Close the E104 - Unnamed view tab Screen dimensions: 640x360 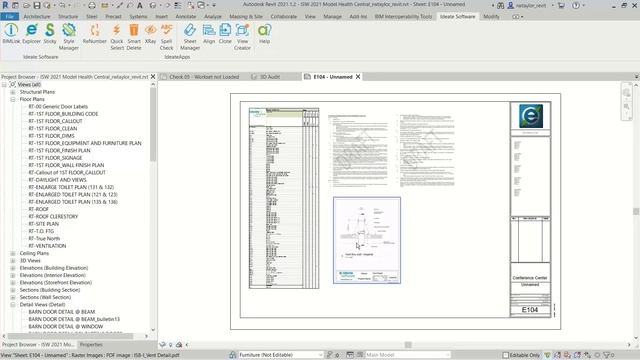click(358, 77)
